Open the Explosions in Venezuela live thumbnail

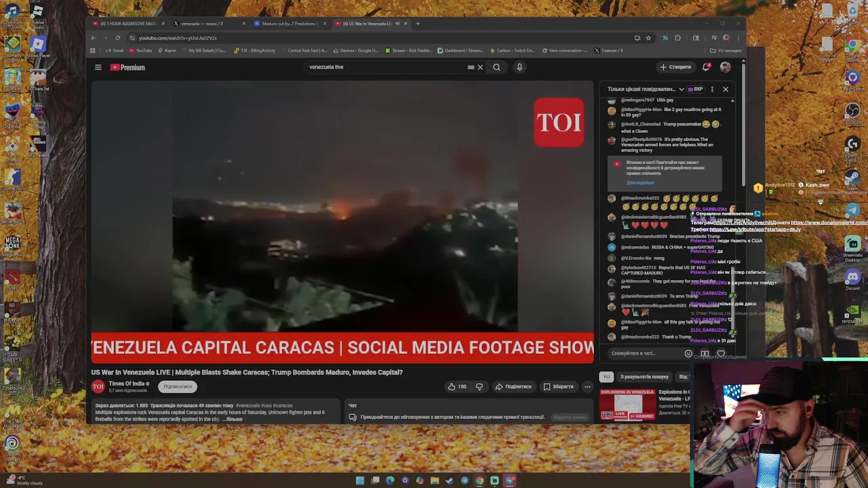pyautogui.click(x=627, y=405)
